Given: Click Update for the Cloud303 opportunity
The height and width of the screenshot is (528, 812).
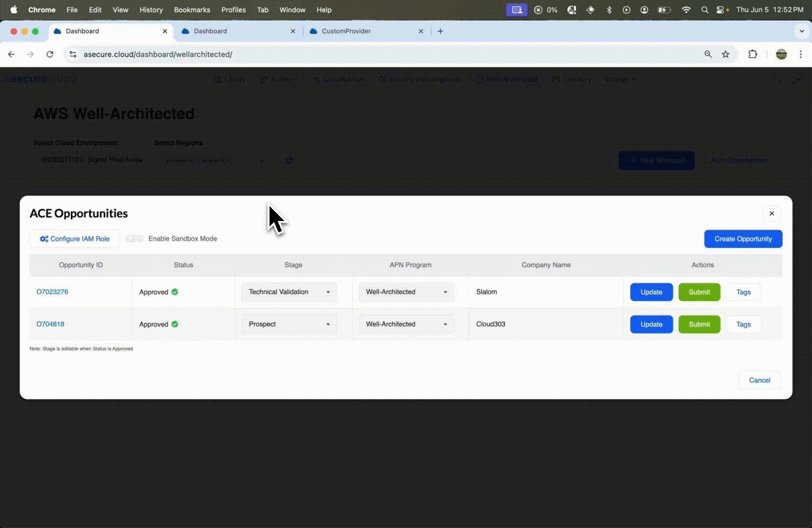Looking at the screenshot, I should click(x=651, y=324).
